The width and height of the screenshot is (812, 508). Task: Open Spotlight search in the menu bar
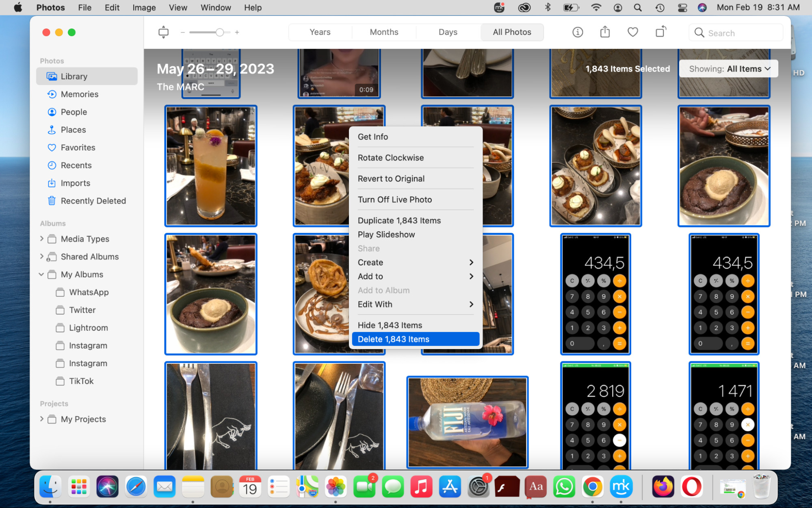(x=638, y=8)
